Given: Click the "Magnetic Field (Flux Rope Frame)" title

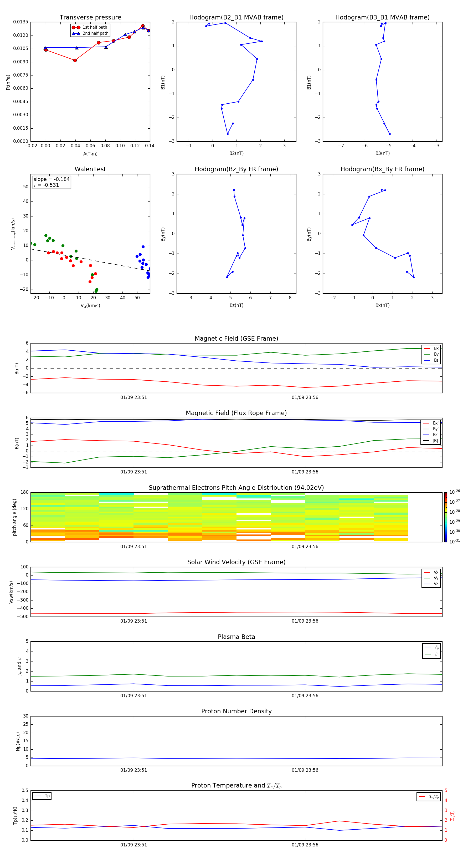Looking at the screenshot, I should [236, 413].
